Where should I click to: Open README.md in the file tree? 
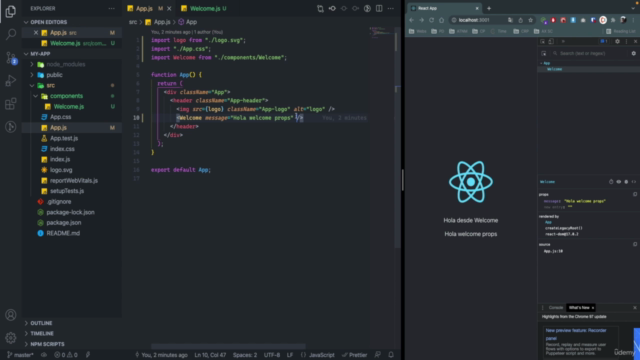(63, 233)
